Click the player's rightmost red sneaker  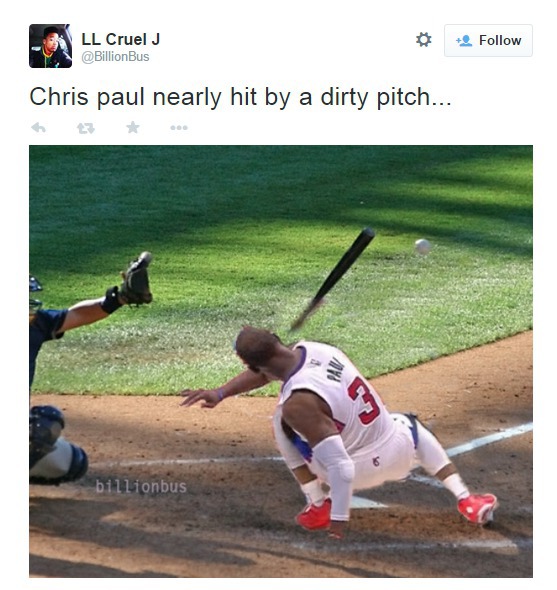pos(478,509)
